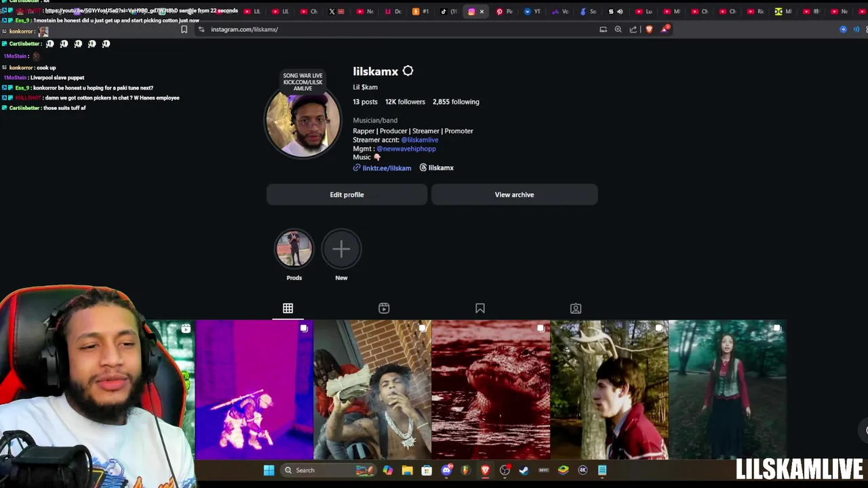
Task: Open BlueStacks from the taskbar
Action: pyautogui.click(x=563, y=470)
